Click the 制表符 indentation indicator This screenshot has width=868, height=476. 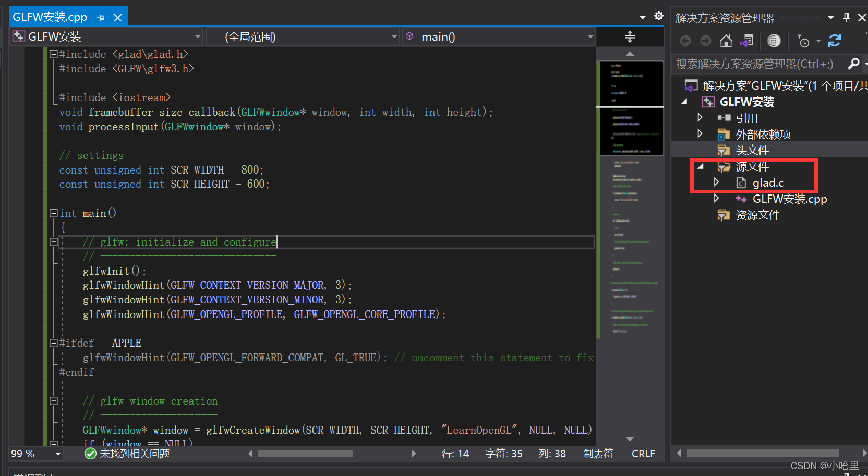click(598, 454)
